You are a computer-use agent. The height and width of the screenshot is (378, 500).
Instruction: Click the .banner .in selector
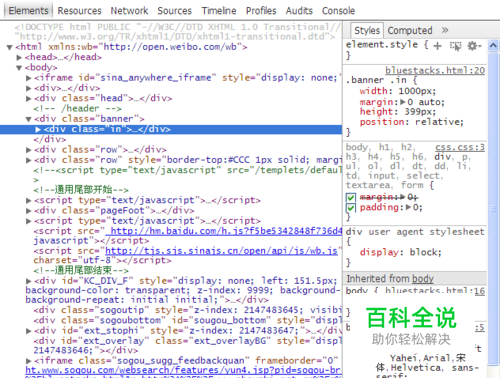[x=376, y=80]
